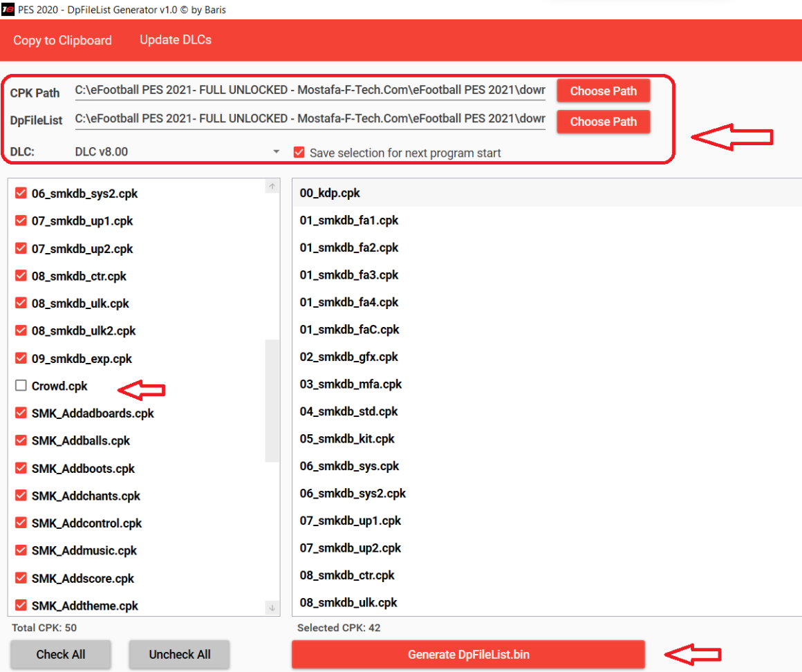Screen dimensions: 802x672
Task: Select 00_kdp.cpk in the right list
Action: pos(330,193)
